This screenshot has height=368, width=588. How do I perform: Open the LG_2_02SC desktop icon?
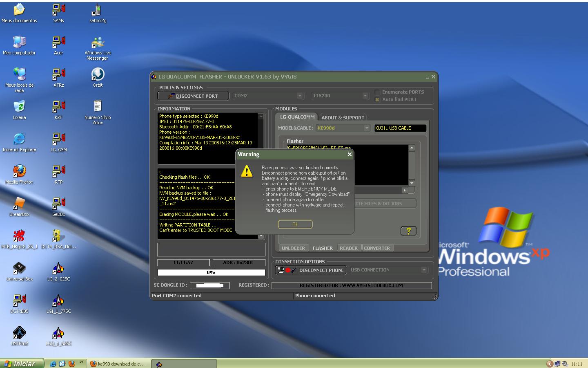tap(58, 272)
